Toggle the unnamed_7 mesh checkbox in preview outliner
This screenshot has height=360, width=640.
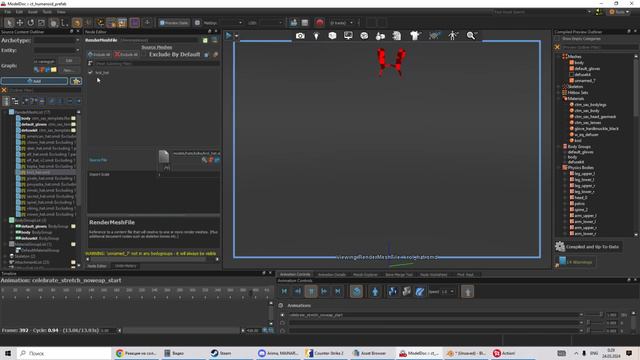click(x=572, y=80)
